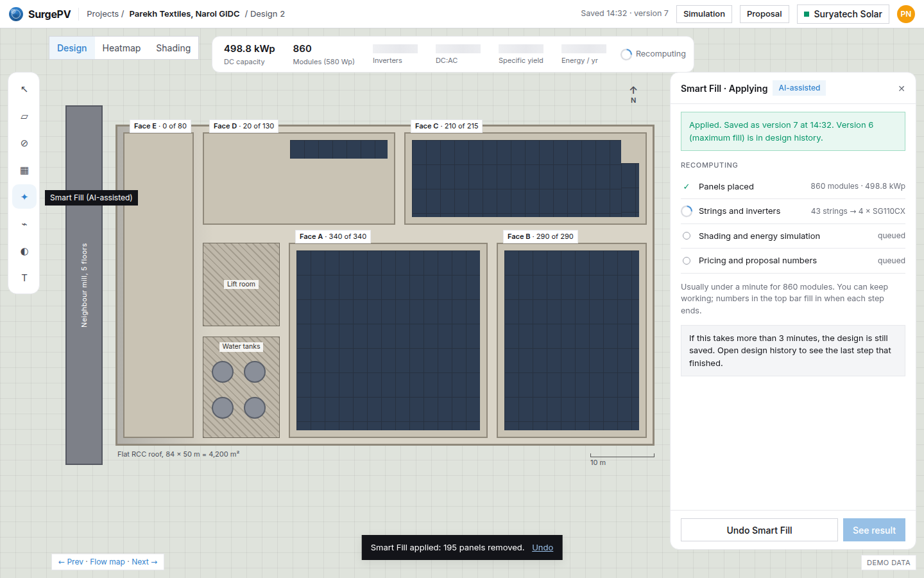Select the half-circle shading tool
Viewport: 924px width, 578px height.
pos(24,251)
